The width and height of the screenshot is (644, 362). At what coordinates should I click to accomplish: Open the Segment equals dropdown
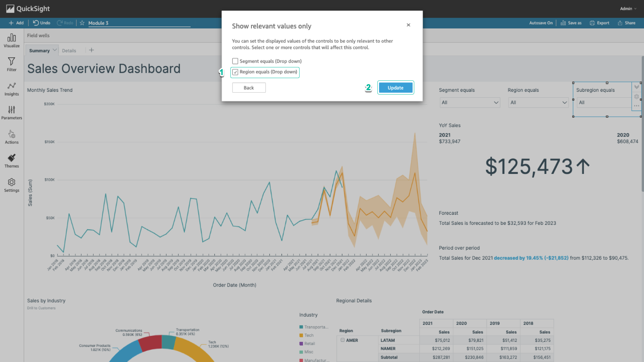tap(470, 103)
